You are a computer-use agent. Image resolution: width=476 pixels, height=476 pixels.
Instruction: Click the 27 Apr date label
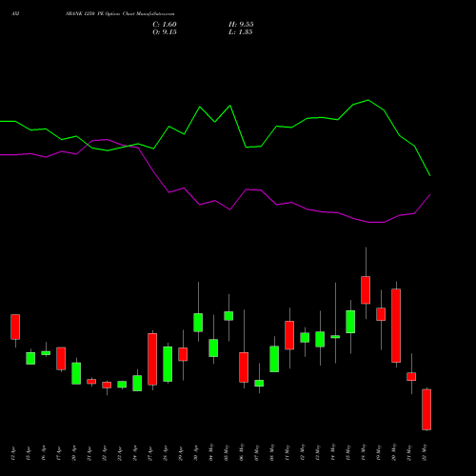[150, 453]
